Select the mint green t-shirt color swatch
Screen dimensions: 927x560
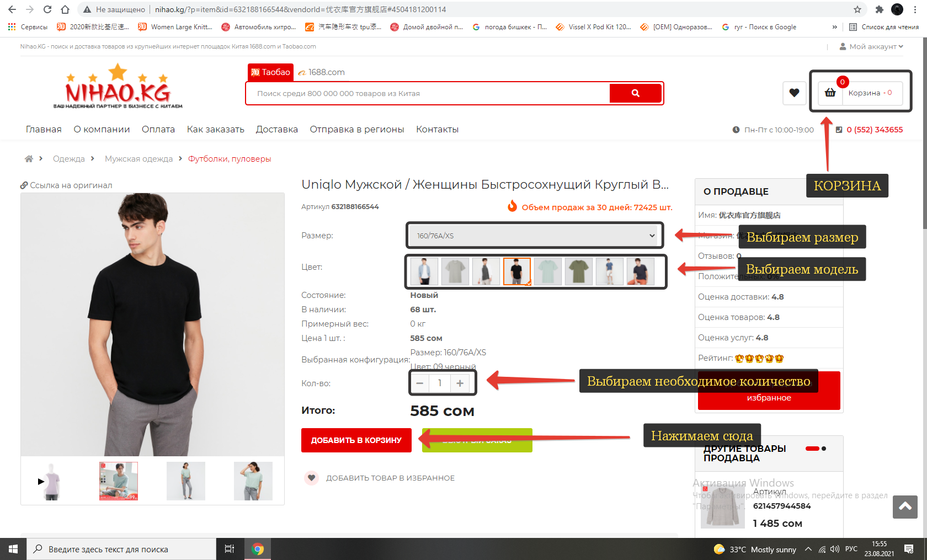click(547, 271)
